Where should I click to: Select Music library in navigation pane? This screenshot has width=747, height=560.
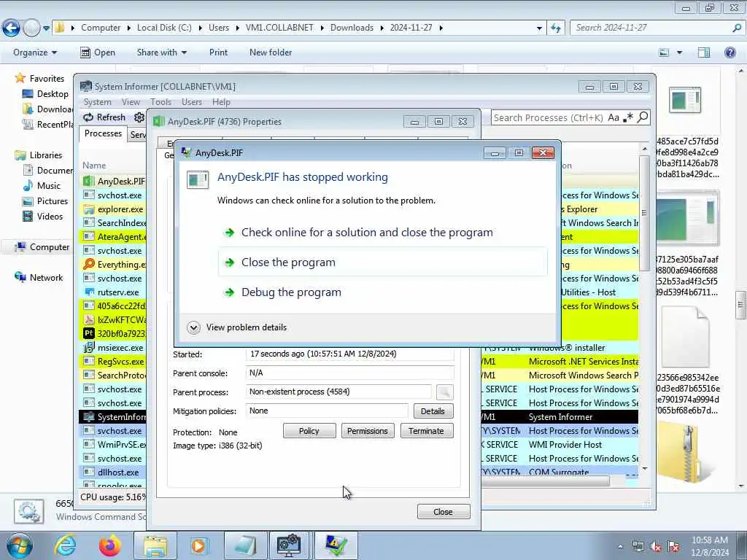(x=42, y=186)
